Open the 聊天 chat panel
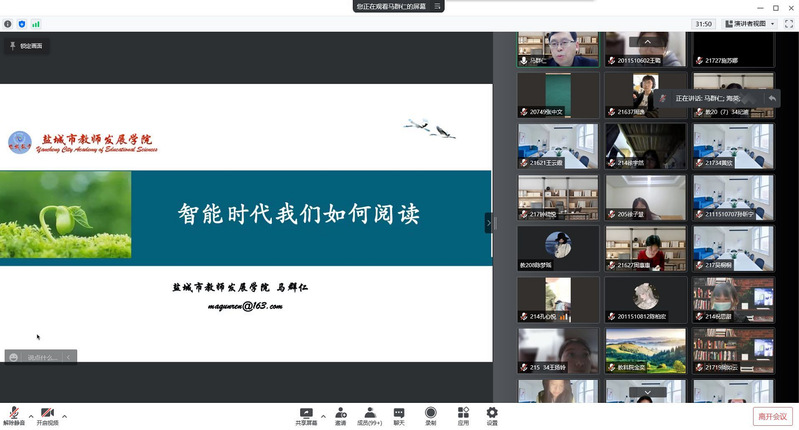 [399, 414]
